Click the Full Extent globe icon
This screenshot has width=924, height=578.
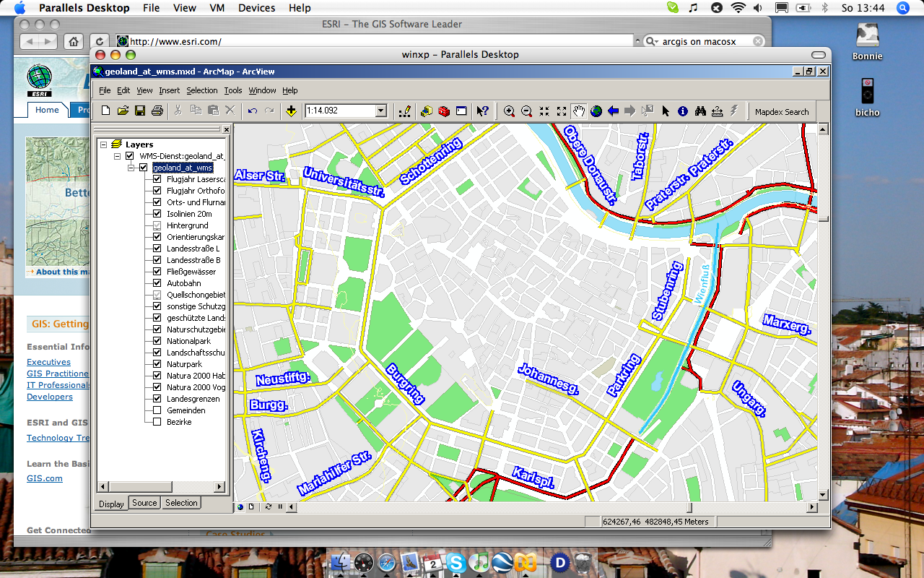point(596,111)
